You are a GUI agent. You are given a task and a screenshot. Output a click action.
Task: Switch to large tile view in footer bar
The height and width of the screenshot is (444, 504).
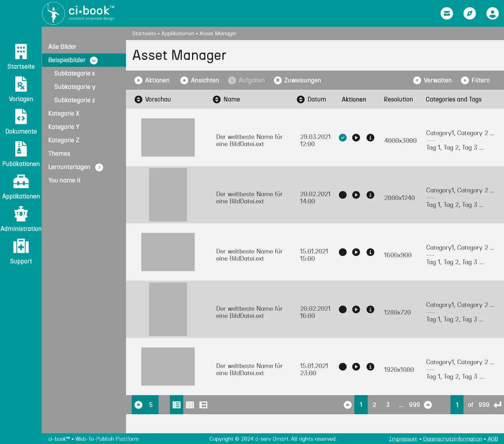(204, 405)
